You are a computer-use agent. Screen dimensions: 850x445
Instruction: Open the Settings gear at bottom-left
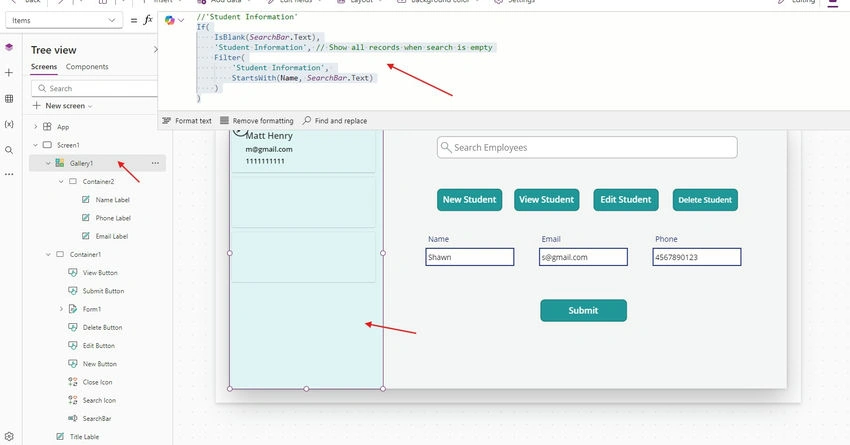point(9,436)
